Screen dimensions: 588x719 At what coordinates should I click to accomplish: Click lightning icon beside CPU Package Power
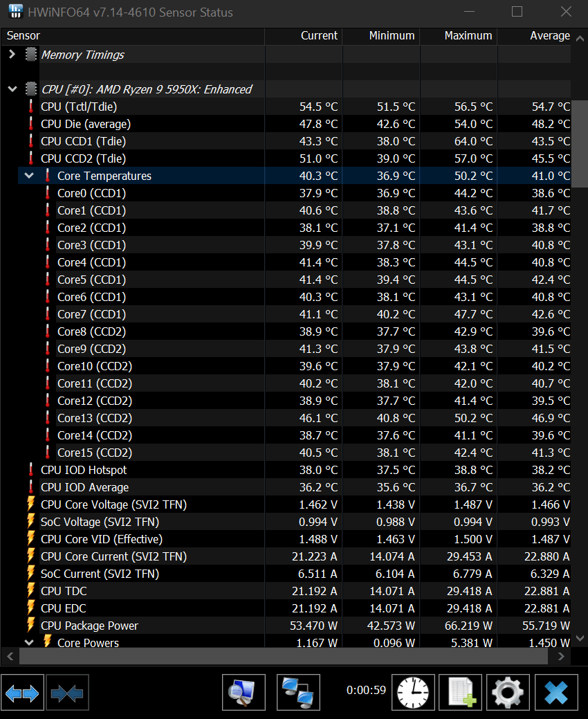(30, 625)
